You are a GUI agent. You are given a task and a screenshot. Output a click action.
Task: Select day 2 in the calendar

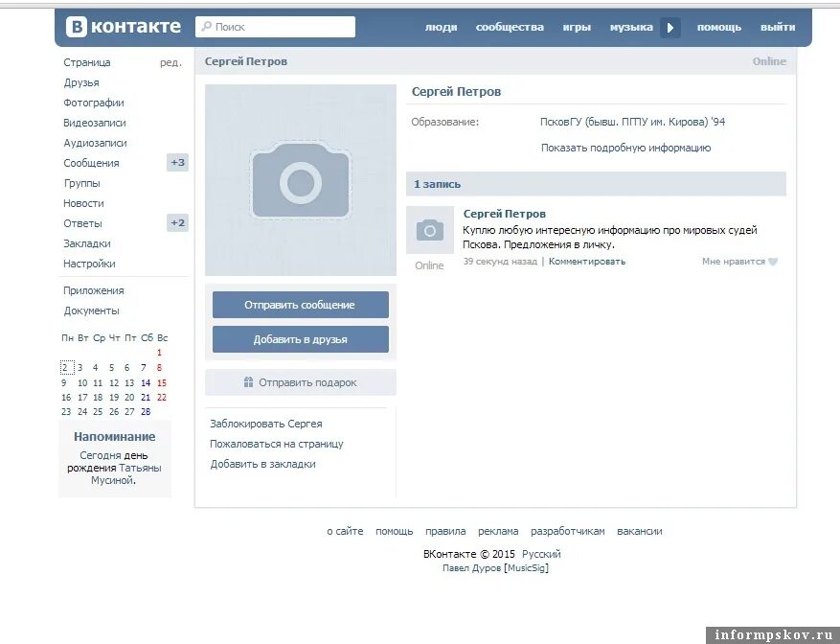[x=65, y=368]
